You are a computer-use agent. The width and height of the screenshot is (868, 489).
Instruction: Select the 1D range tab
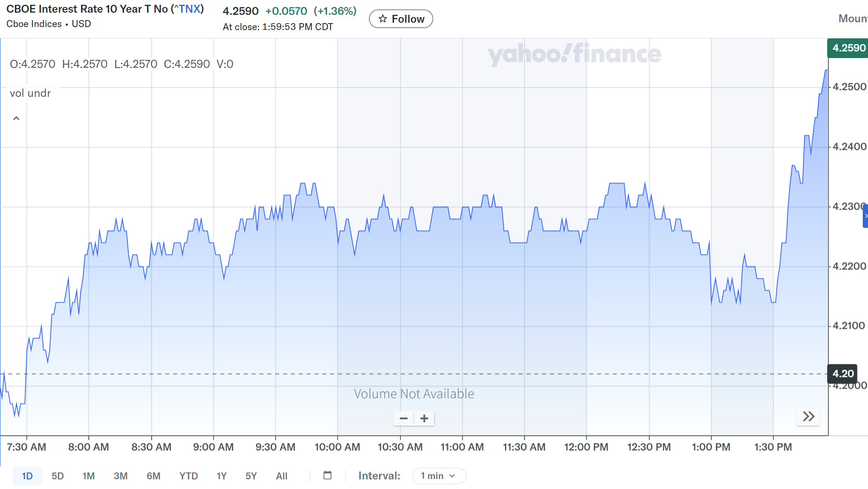click(x=27, y=476)
